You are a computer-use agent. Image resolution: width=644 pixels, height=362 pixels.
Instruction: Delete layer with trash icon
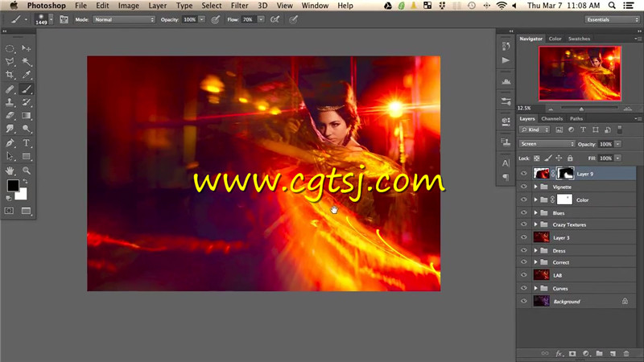point(626,353)
